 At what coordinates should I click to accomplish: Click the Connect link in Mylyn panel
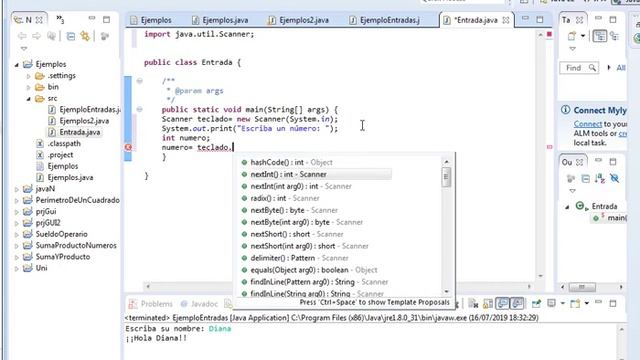tap(587, 124)
